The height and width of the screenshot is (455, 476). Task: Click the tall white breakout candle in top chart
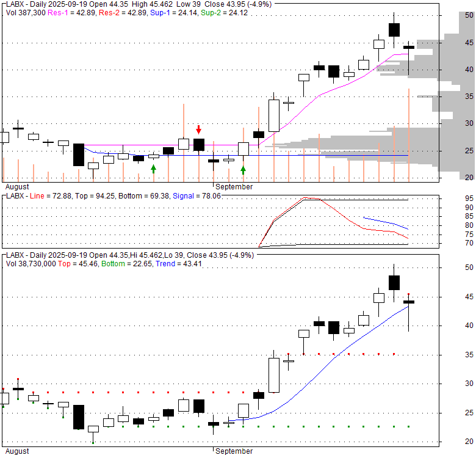(x=274, y=115)
